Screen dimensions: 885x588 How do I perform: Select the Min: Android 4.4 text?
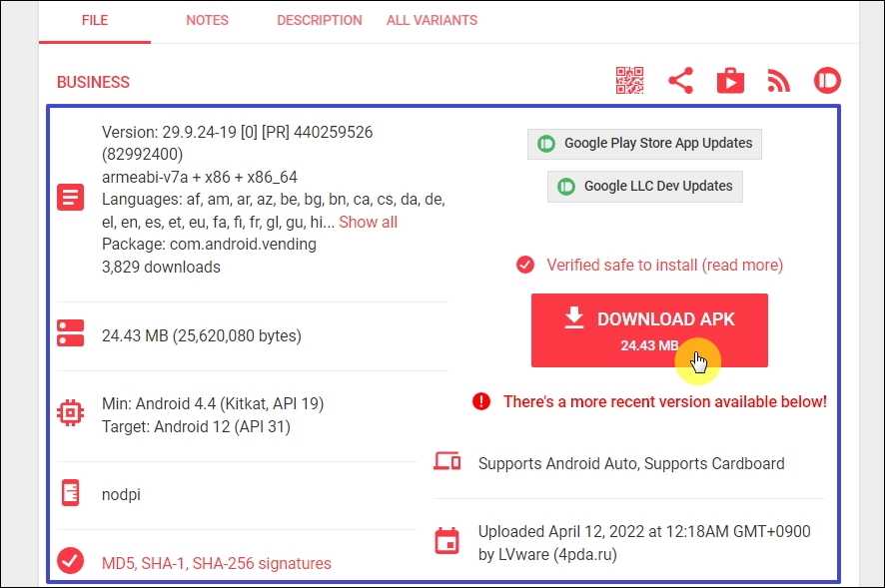(213, 404)
